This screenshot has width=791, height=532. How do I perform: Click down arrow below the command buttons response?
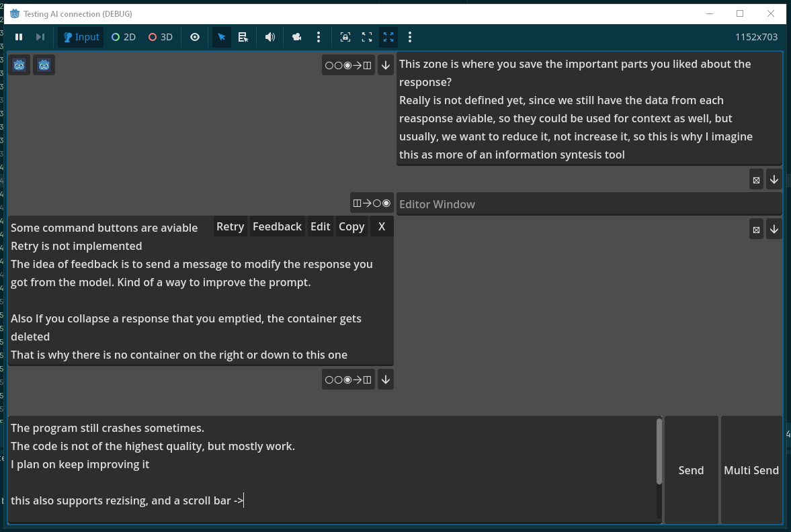[x=385, y=380]
